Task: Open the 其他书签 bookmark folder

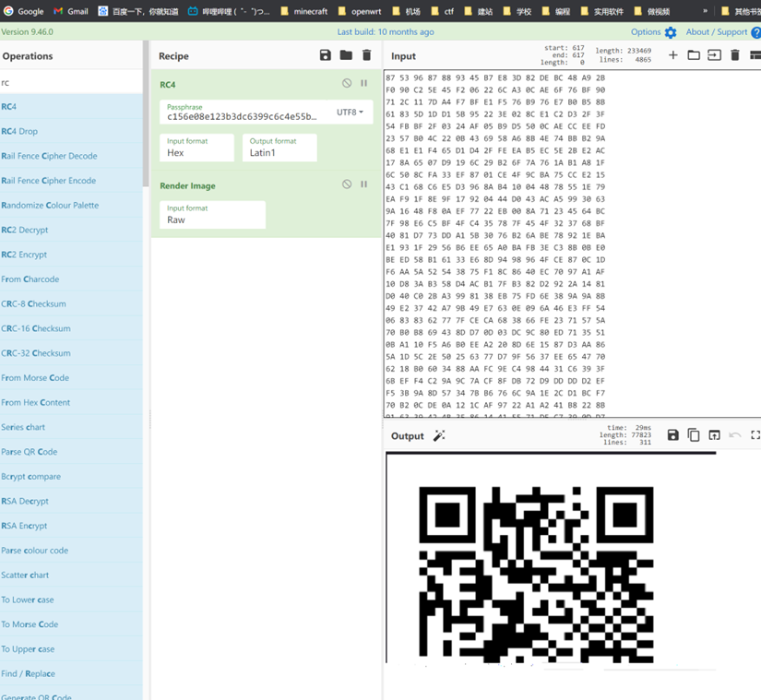Action: 741,11
